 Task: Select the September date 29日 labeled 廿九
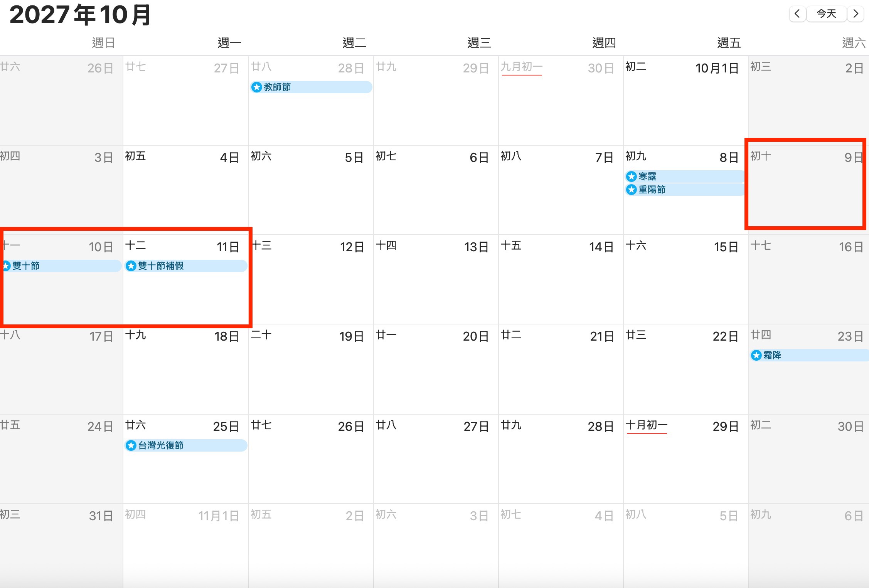pos(476,68)
